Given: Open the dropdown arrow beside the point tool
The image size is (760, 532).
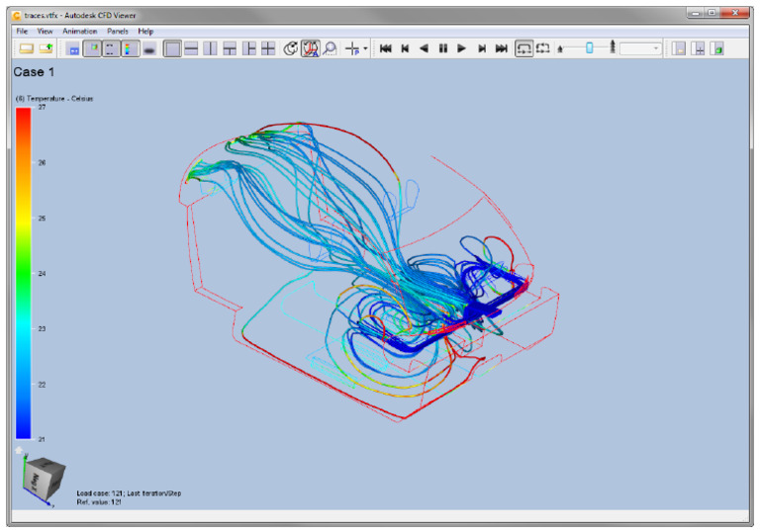Looking at the screenshot, I should (366, 48).
